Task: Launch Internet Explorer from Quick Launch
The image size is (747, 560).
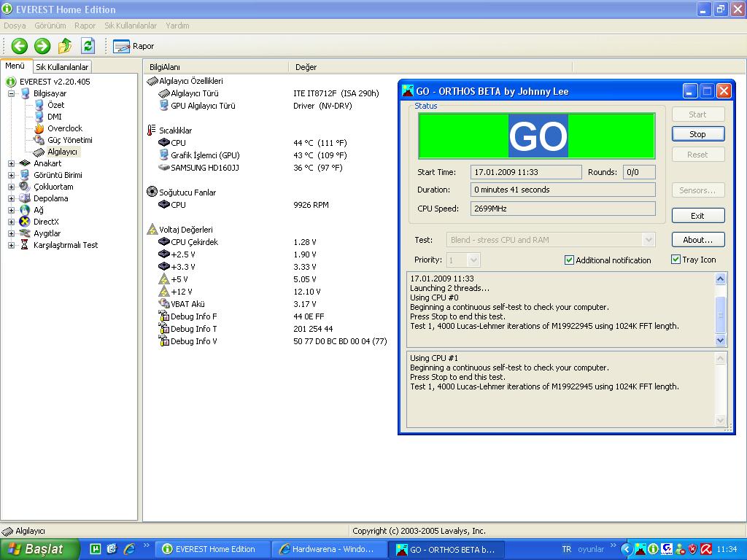Action: pyautogui.click(x=129, y=549)
